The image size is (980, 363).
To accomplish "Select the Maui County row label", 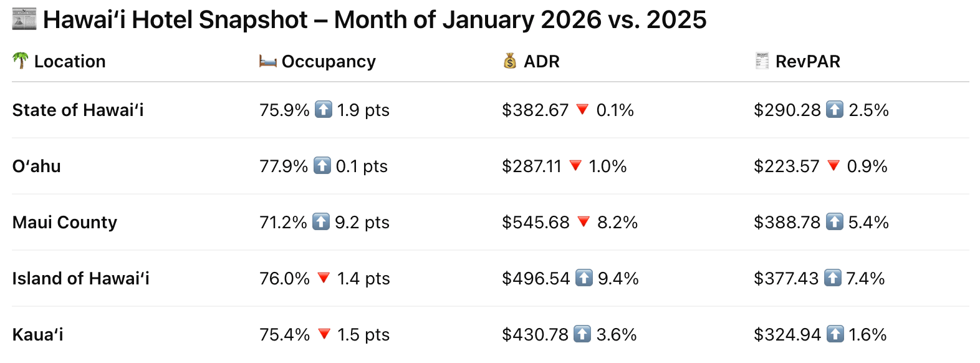I will point(65,223).
